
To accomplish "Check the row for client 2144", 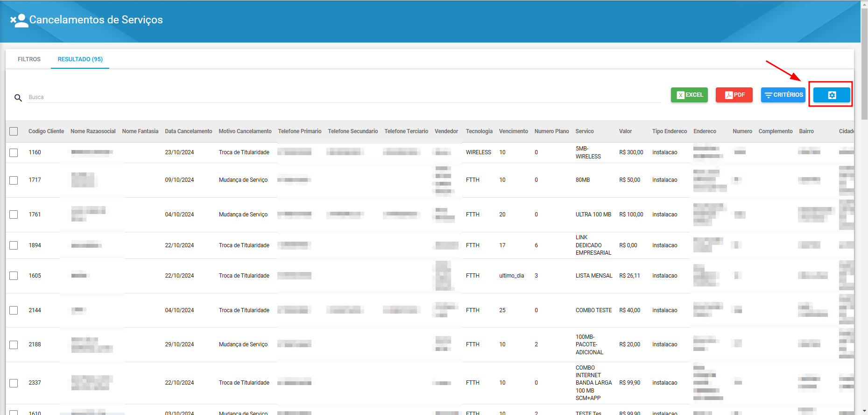I will pos(14,310).
